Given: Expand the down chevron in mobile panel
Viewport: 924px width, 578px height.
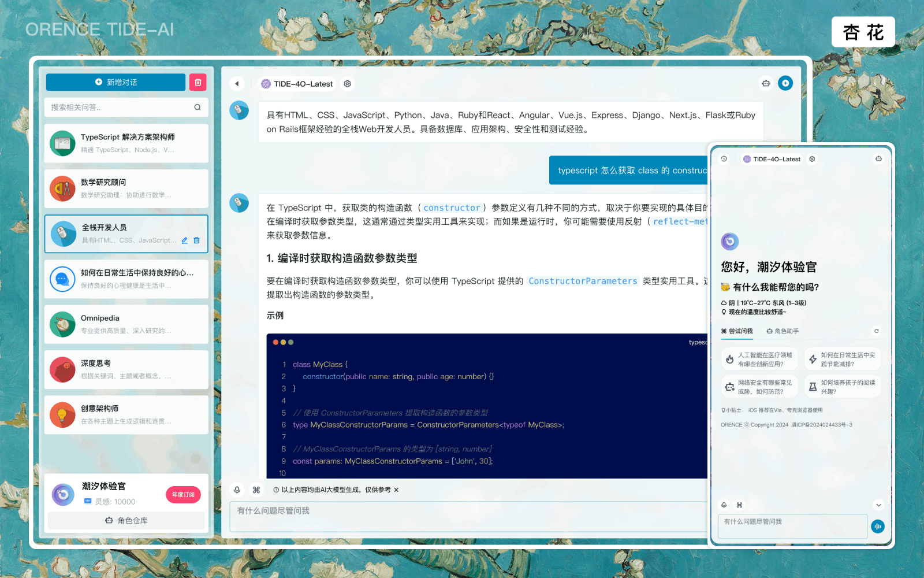Looking at the screenshot, I should (x=878, y=505).
